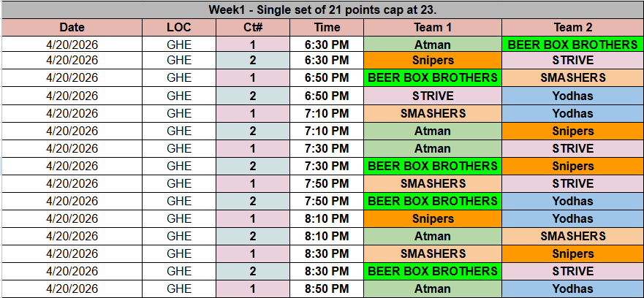
Task: Select the Date column header
Action: pos(72,28)
